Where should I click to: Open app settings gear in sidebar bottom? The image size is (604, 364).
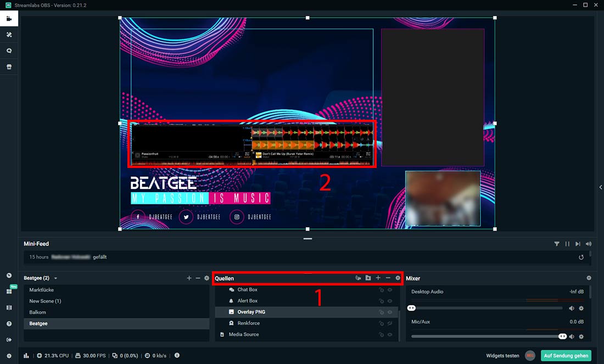(x=9, y=356)
